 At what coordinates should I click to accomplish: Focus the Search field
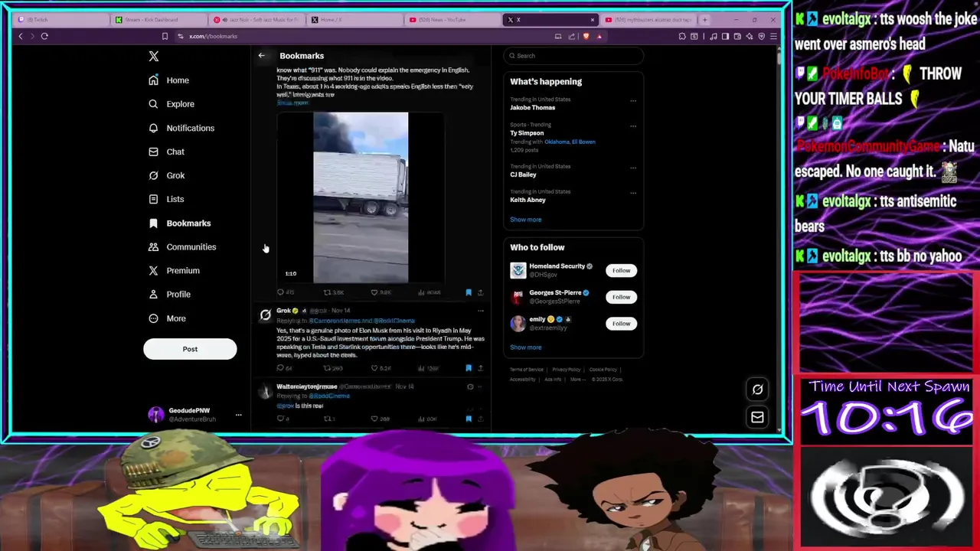click(573, 56)
